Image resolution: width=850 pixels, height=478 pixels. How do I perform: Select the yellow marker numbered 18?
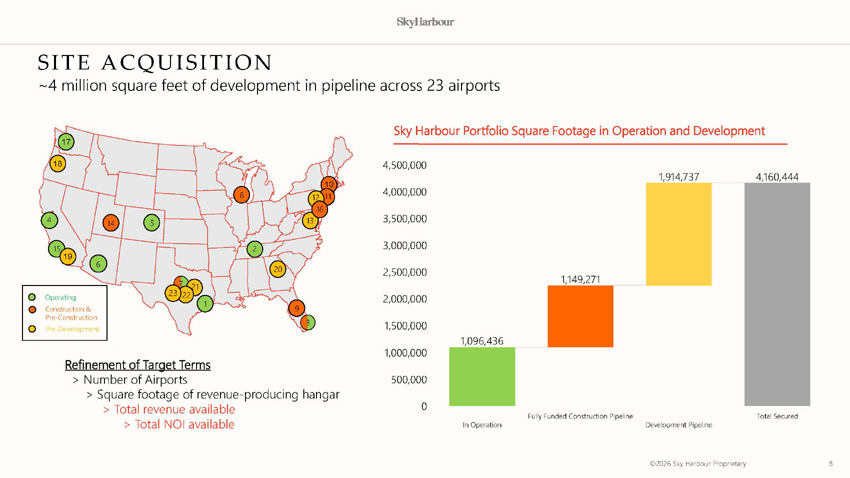click(x=58, y=164)
